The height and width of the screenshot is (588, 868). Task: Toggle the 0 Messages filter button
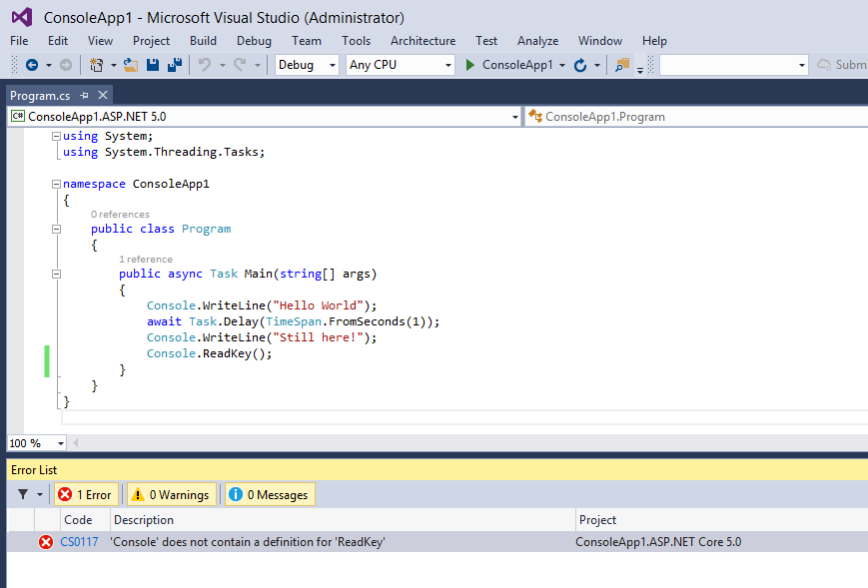coord(270,494)
